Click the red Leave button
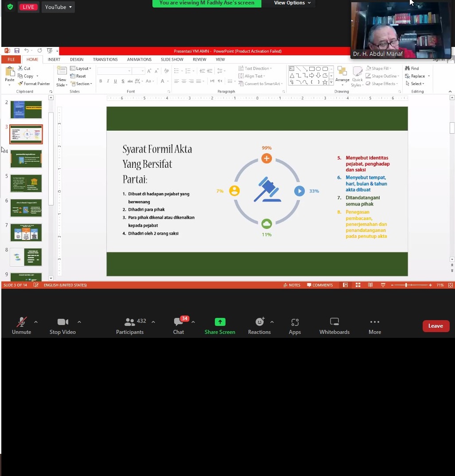This screenshot has height=476, width=455. point(436,326)
